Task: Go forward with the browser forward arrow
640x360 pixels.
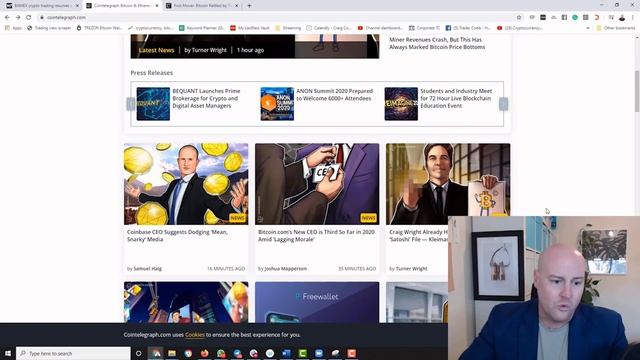Action: [x=18, y=18]
